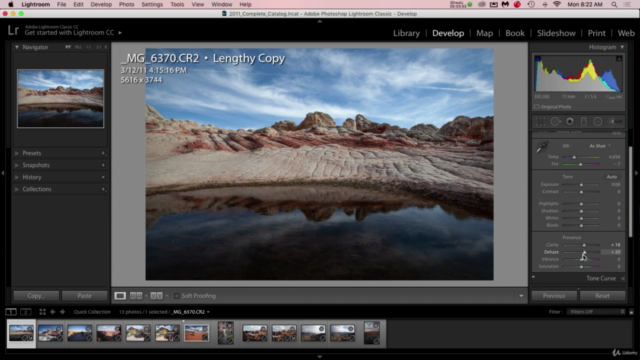The width and height of the screenshot is (640, 360).
Task: Open Grid view from filmstrip bar
Action: (x=42, y=312)
